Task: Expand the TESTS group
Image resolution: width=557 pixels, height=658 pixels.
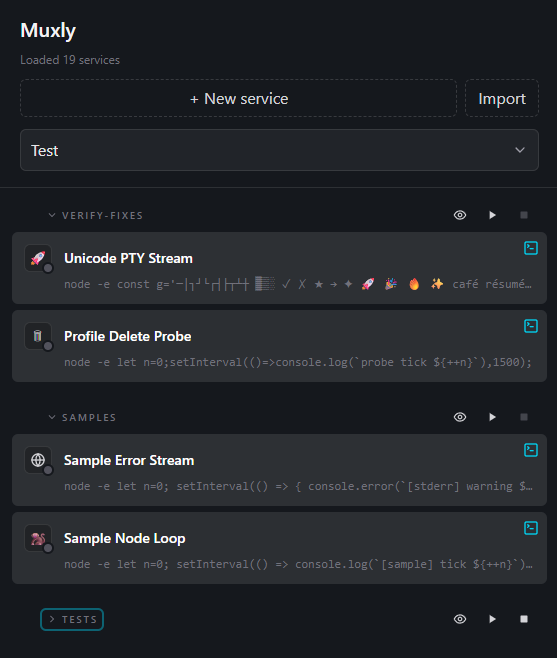Action: pyautogui.click(x=72, y=619)
